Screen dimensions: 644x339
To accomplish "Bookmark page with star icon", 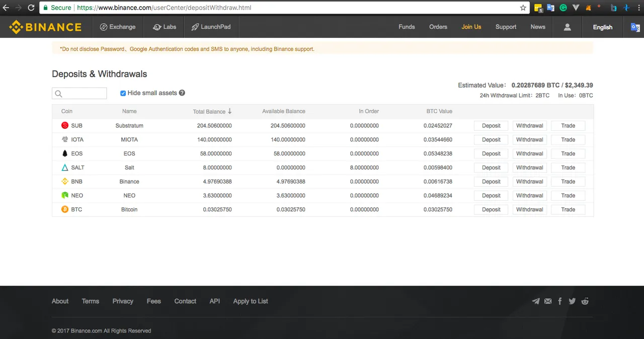I will (523, 8).
